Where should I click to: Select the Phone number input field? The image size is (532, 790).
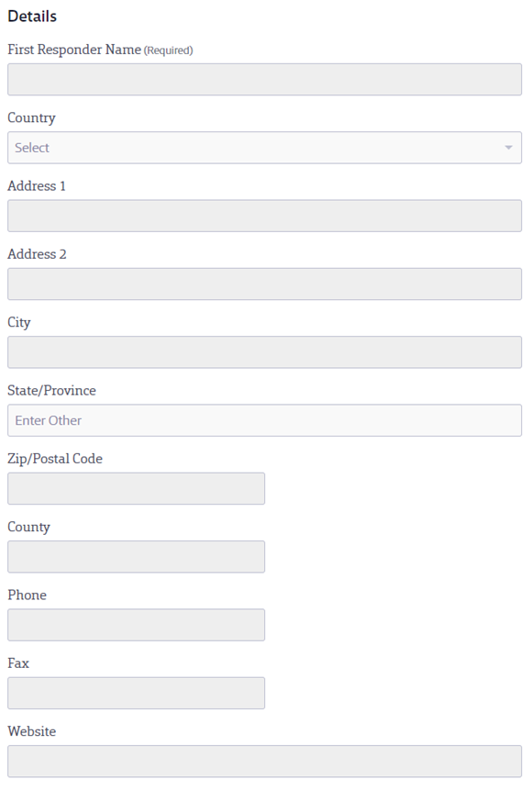point(136,625)
